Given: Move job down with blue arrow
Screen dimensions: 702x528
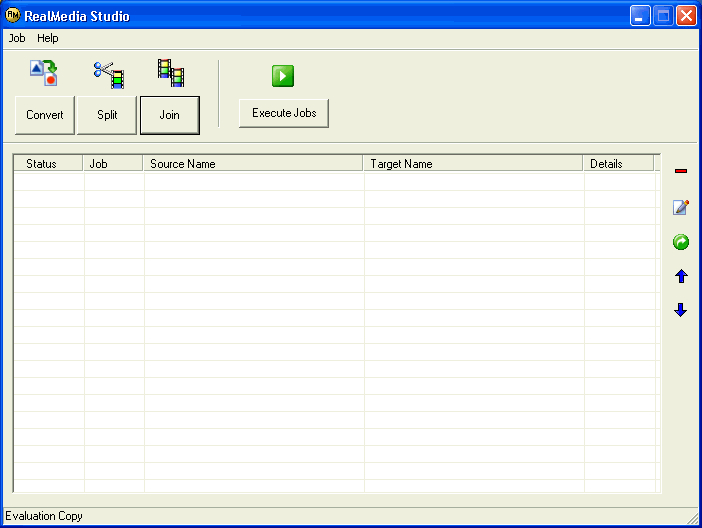Looking at the screenshot, I should tap(681, 310).
